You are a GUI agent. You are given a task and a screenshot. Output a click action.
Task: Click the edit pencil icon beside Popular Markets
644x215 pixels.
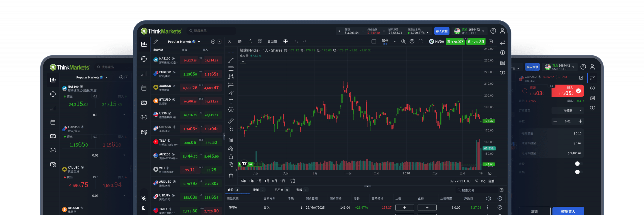[156, 42]
